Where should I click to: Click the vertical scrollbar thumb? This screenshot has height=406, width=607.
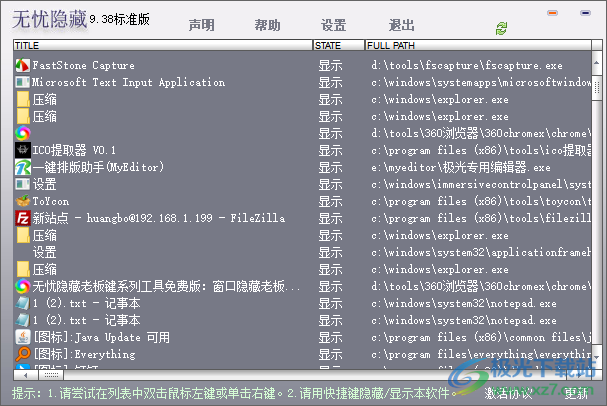tap(597, 88)
